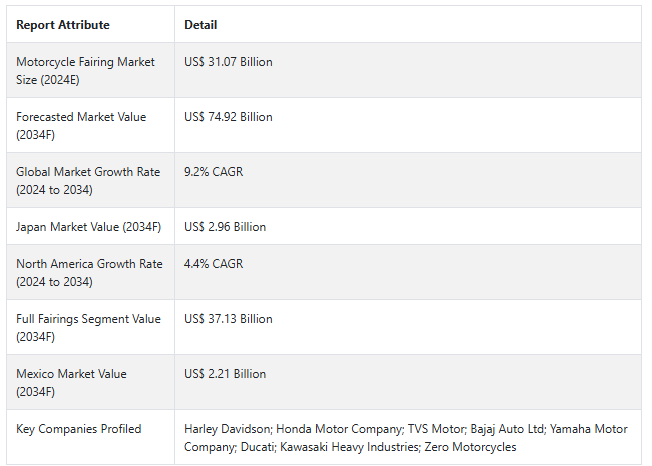The width and height of the screenshot is (652, 466).
Task: Select the Global Market Growth Rate cell
Action: tap(88, 180)
